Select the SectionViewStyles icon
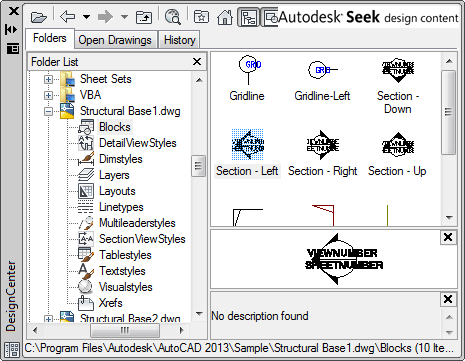 click(x=86, y=239)
